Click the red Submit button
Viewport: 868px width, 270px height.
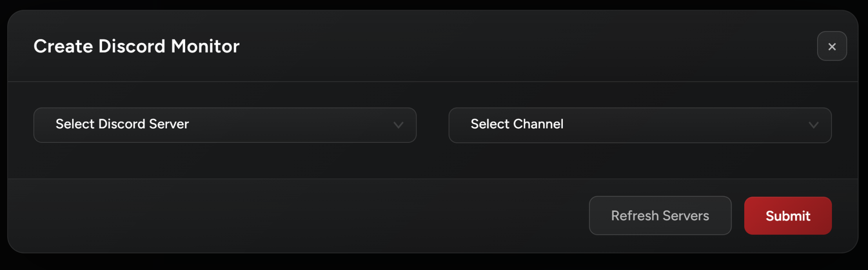point(787,216)
